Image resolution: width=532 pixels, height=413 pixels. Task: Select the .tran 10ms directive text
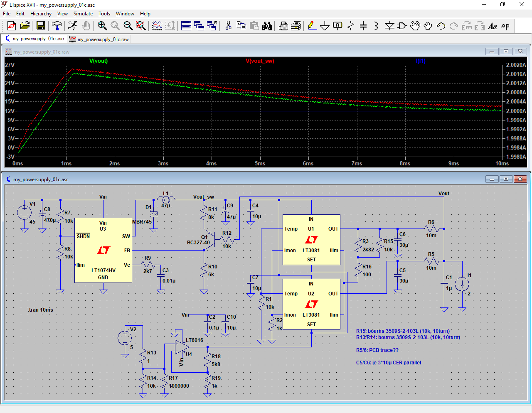click(x=41, y=310)
